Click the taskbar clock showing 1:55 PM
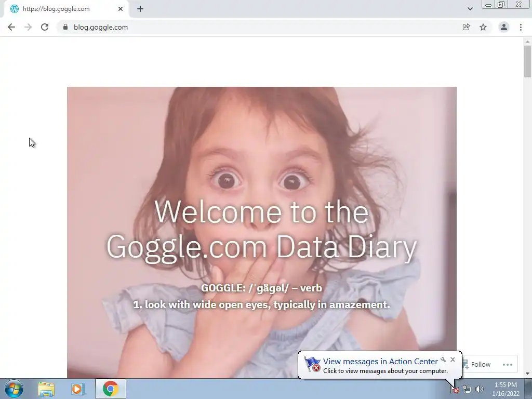The image size is (532, 399). 506,389
